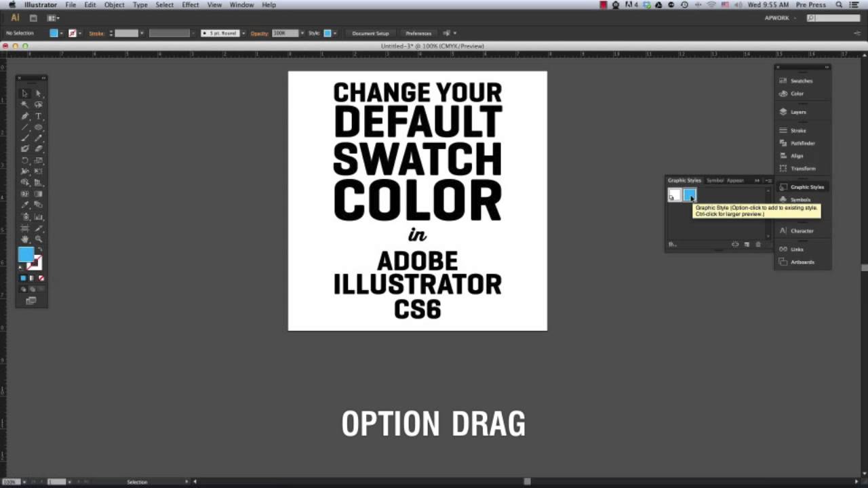Swap fill and stroke colors arrow

click(x=40, y=249)
